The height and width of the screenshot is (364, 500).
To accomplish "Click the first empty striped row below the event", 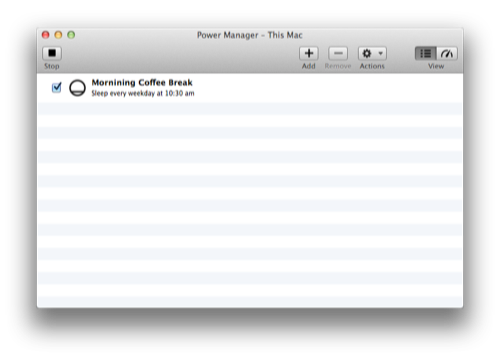I will 250,109.
